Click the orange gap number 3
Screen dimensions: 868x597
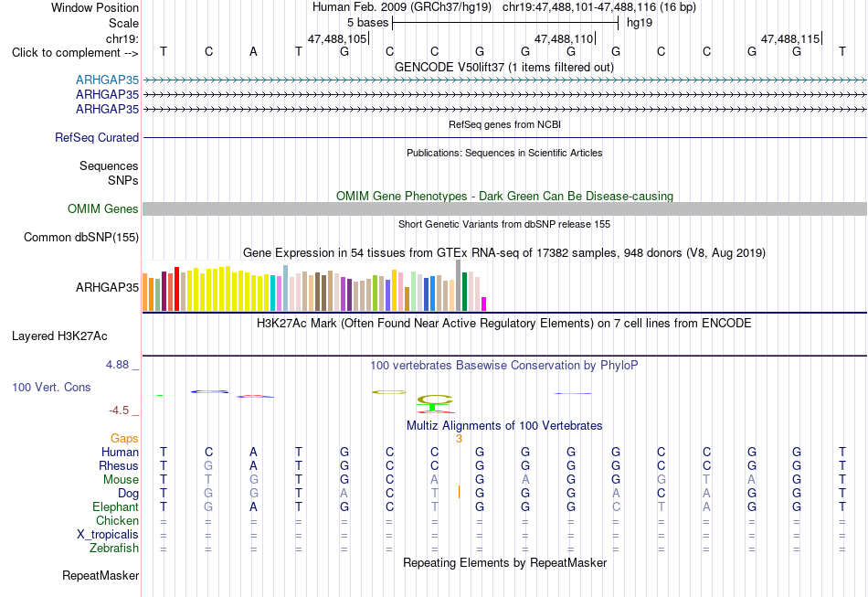459,439
